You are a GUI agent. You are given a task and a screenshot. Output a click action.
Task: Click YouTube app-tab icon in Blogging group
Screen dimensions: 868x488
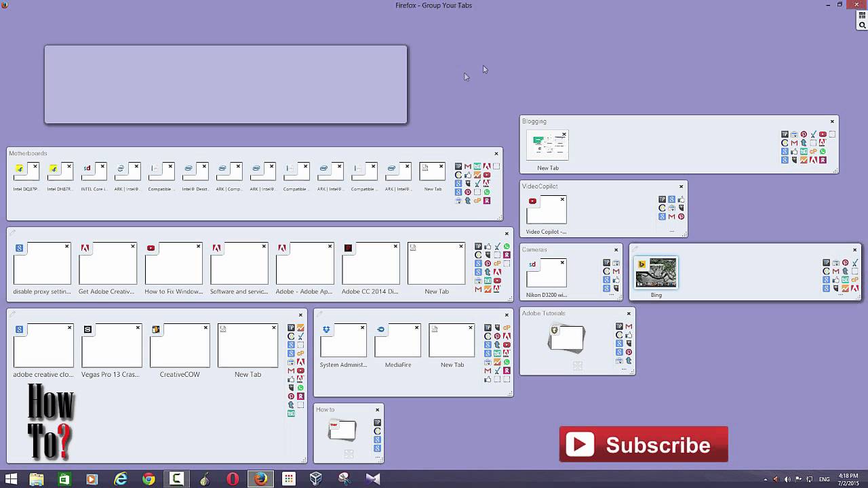tap(823, 134)
